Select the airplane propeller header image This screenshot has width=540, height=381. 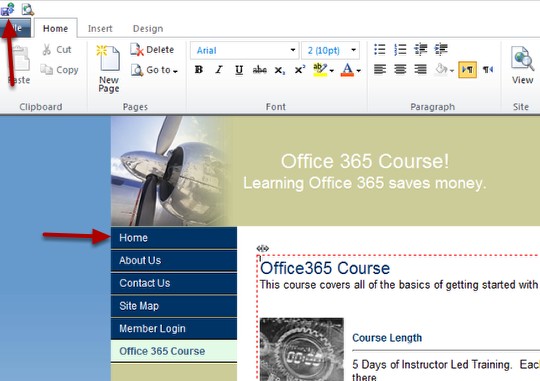coord(172,171)
